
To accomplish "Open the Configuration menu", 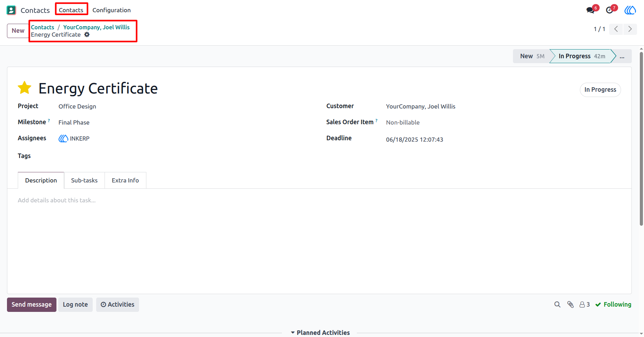I will 112,10.
